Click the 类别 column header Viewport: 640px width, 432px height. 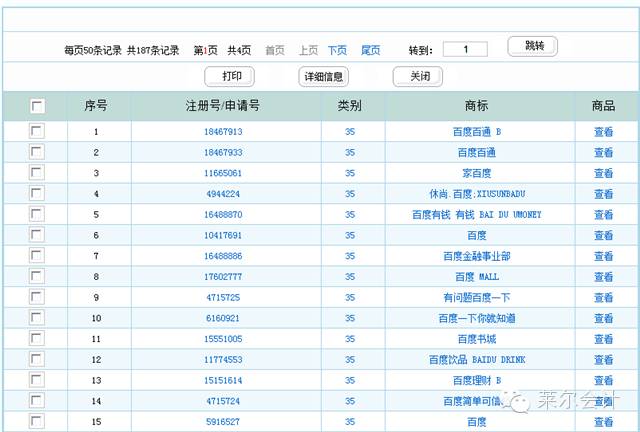click(349, 106)
